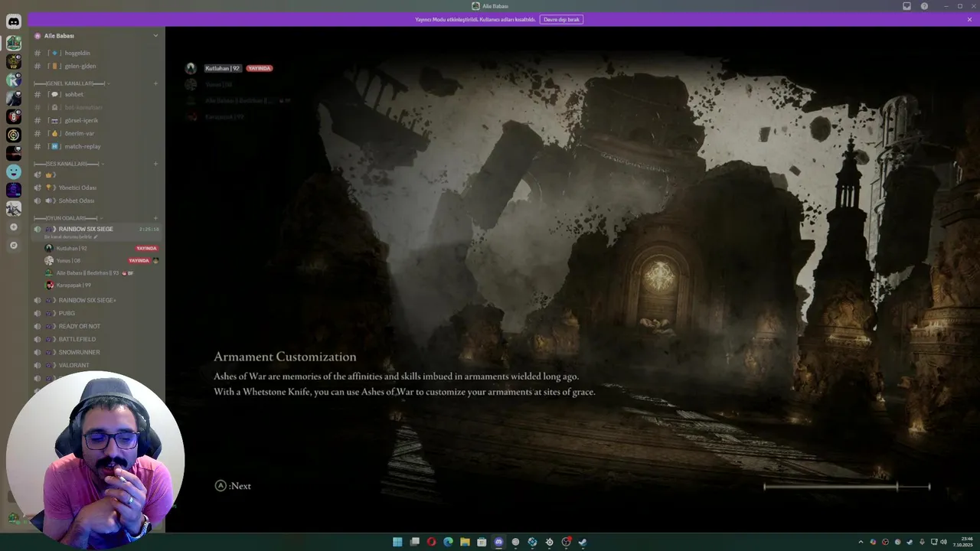Click Kutluhan | 92 stream overlay name
980x551 pixels.
click(x=223, y=68)
